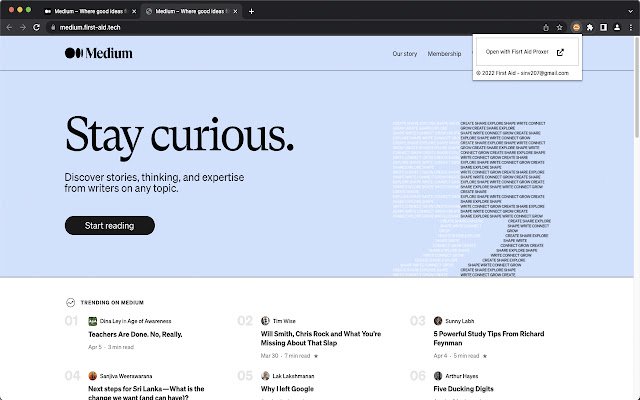Click author name Tim Wise
This screenshot has width=640, height=400.
(284, 321)
